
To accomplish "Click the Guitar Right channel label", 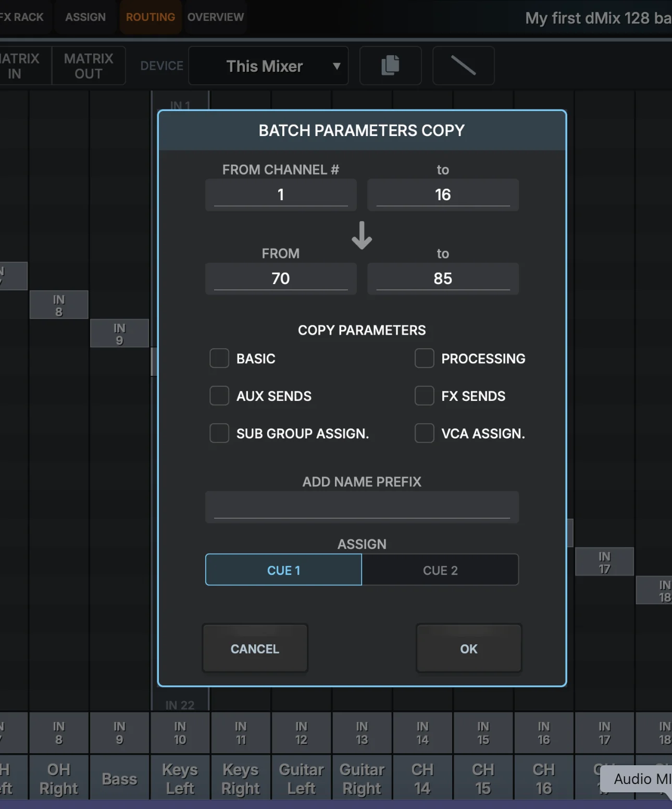I will pos(362,778).
